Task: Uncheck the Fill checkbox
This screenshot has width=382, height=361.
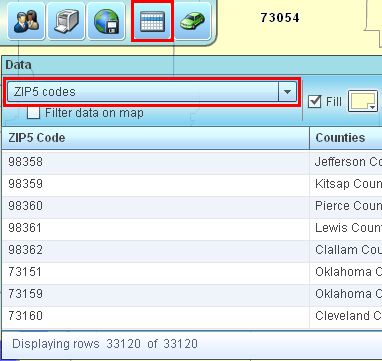Action: [314, 101]
